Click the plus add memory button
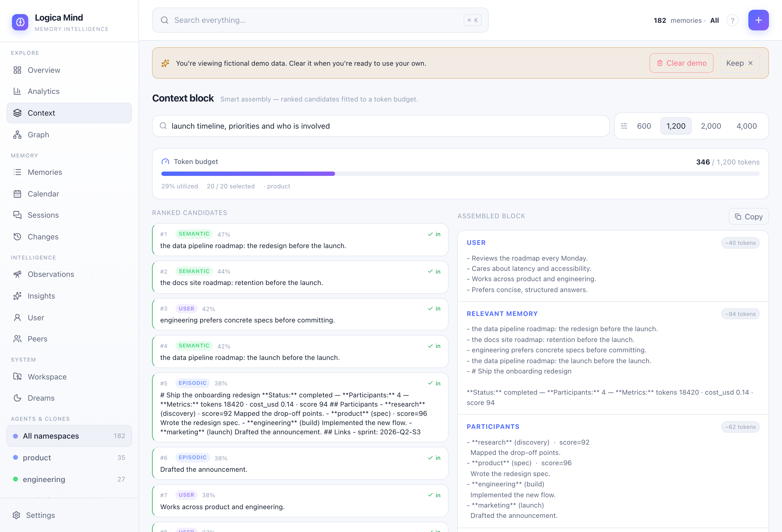This screenshot has width=782, height=532. 758,20
